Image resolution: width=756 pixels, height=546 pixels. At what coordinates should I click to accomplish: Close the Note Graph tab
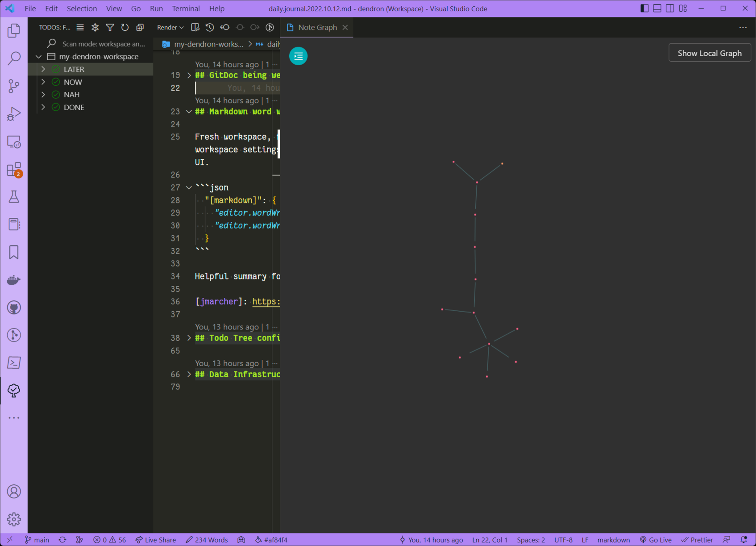(x=345, y=27)
